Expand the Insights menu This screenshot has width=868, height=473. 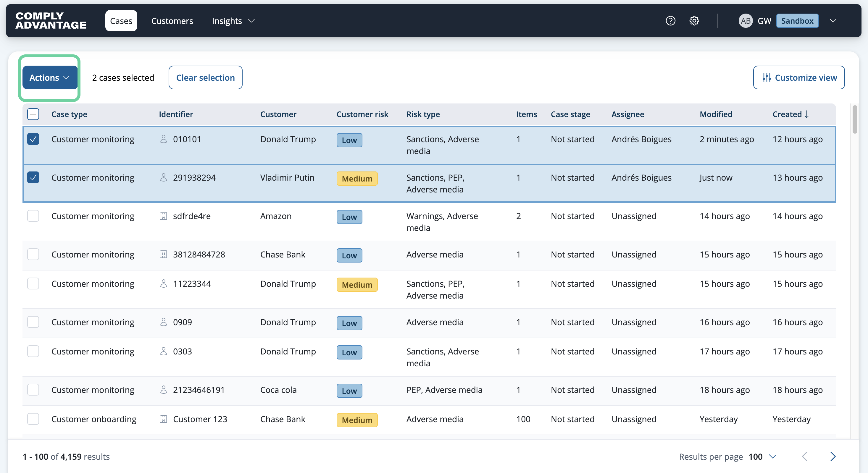(x=233, y=21)
